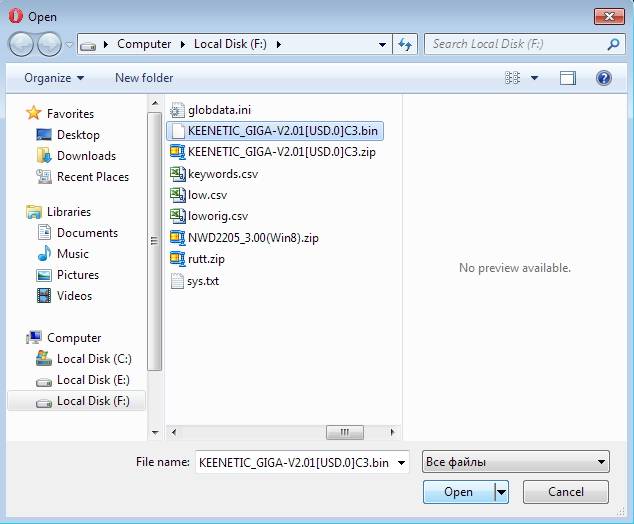
Task: Click the Back navigation arrow button
Action: pos(21,44)
